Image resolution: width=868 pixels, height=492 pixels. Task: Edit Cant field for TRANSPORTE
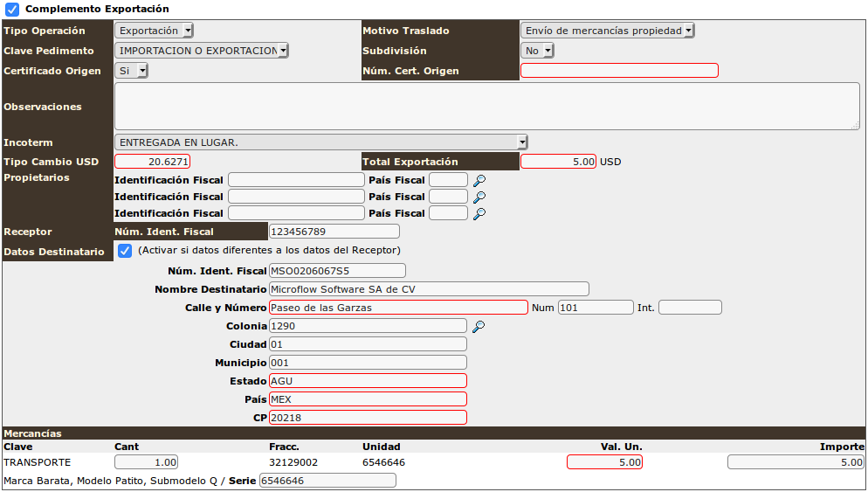point(146,462)
